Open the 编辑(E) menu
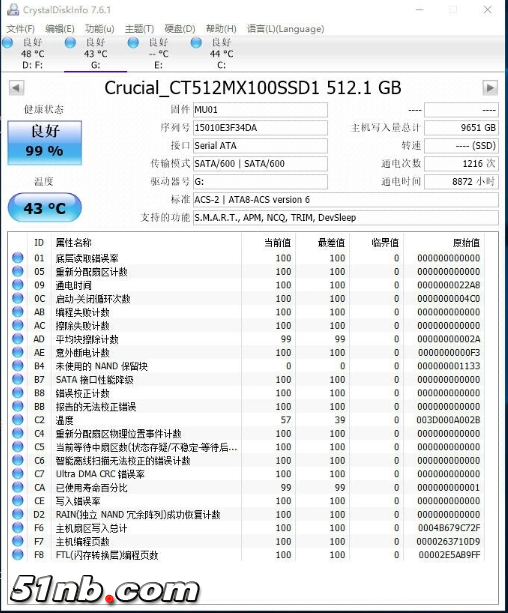The image size is (508, 613). pyautogui.click(x=60, y=29)
